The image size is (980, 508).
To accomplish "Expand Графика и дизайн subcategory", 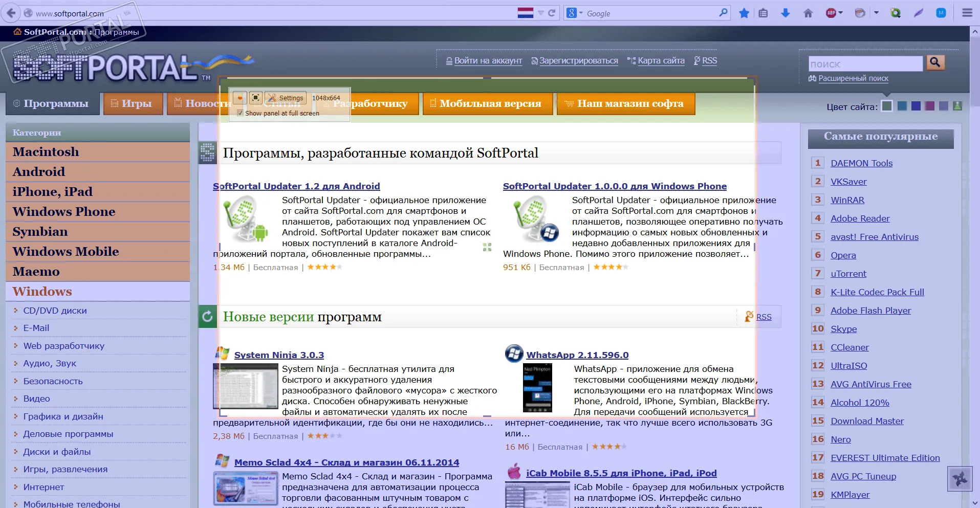I will pyautogui.click(x=63, y=416).
